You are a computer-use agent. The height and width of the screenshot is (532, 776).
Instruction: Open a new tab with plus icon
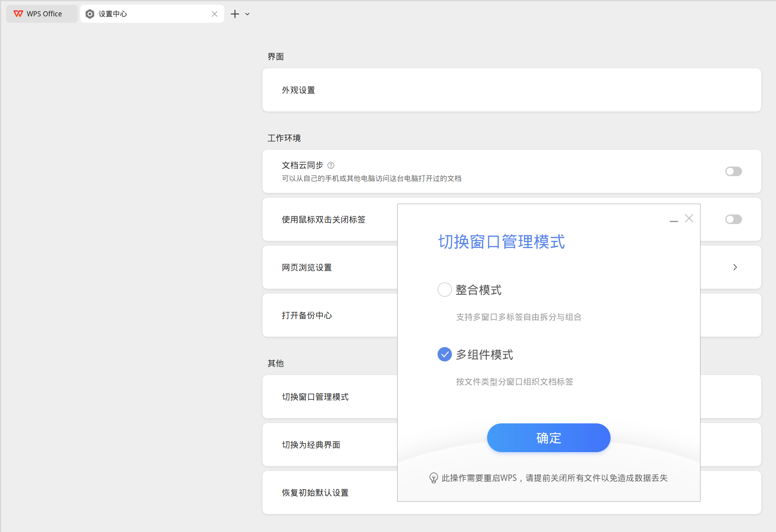point(235,14)
